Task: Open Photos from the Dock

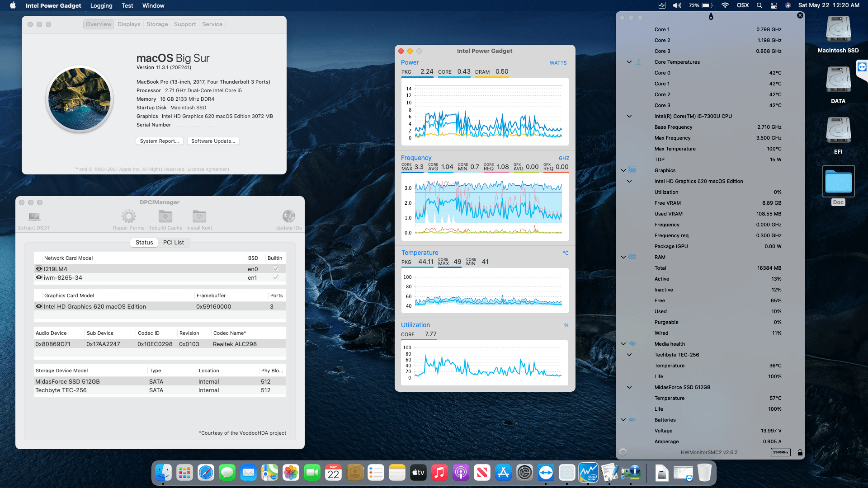Action: [x=291, y=473]
